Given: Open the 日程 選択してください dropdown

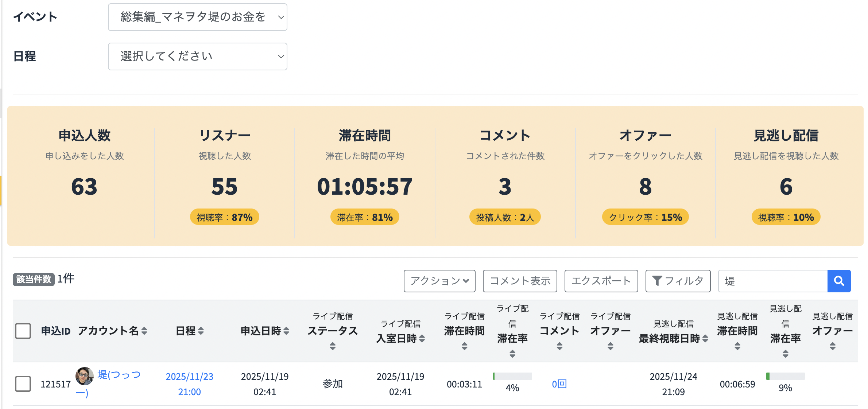Looking at the screenshot, I should click(197, 57).
